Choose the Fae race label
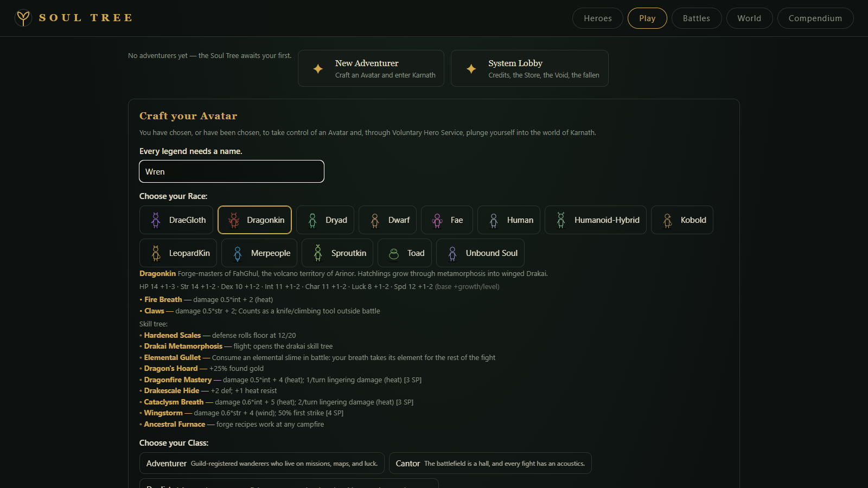This screenshot has width=868, height=488. coord(457,220)
